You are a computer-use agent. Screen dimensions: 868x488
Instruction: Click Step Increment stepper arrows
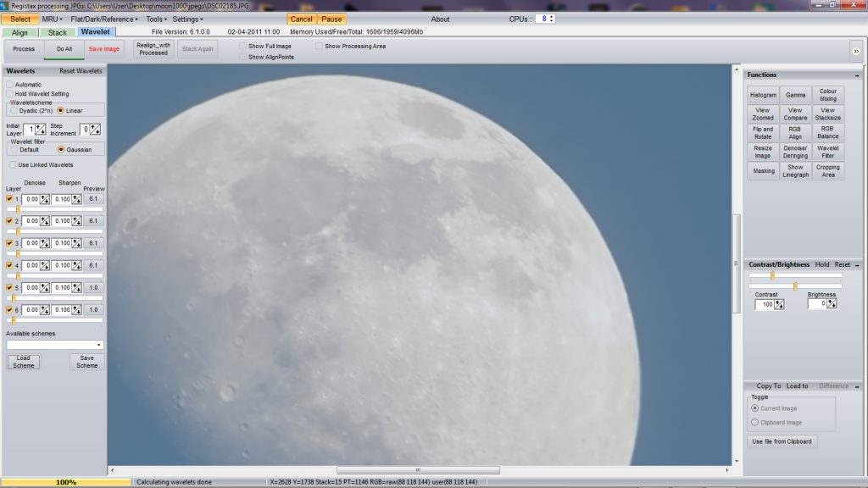95,130
